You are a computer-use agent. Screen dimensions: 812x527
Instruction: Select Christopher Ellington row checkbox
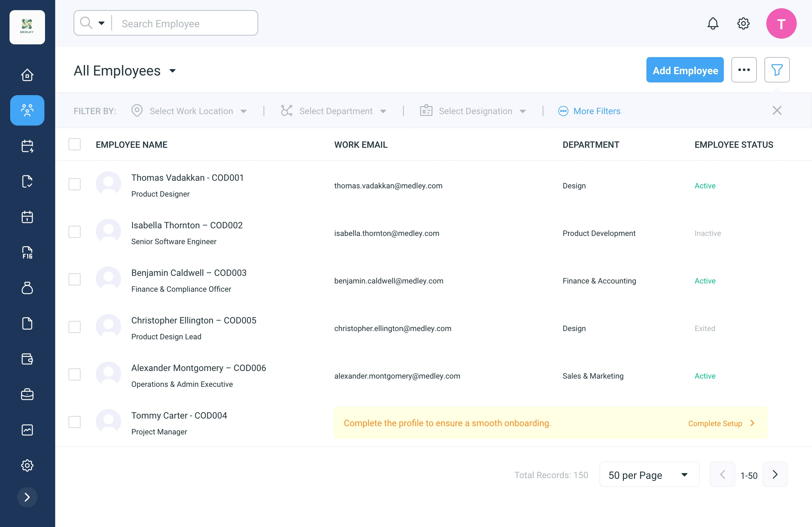(74, 327)
